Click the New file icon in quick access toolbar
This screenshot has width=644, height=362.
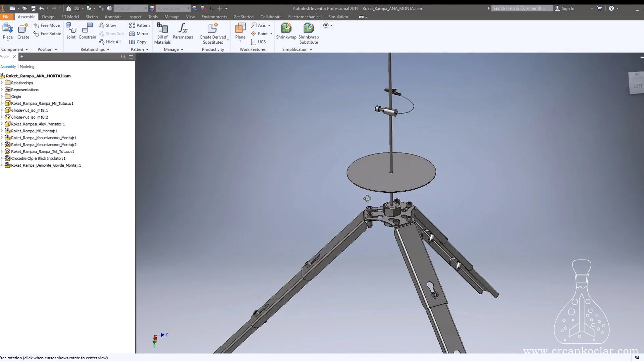[x=12, y=8]
